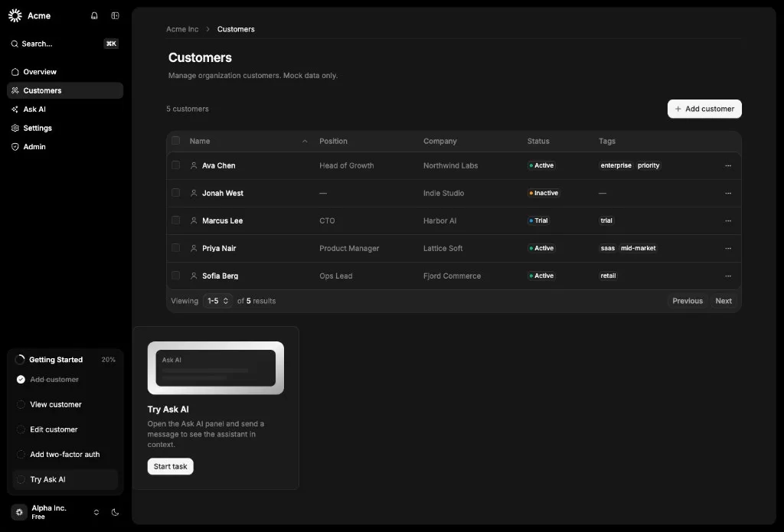Viewport: 784px width, 532px height.
Task: Click the Edit customer task circle
Action: [x=21, y=429]
